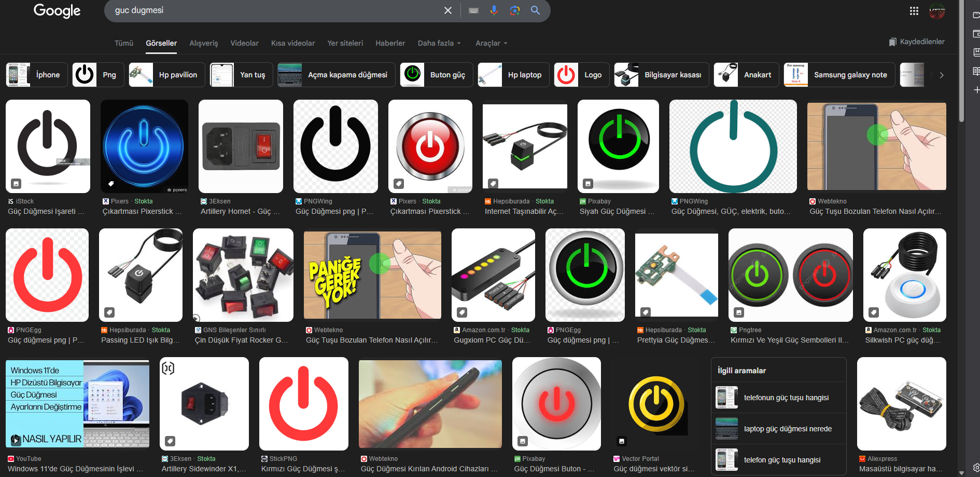980x477 pixels.
Task: Click the page's vertical scrollbar
Action: tap(962, 62)
